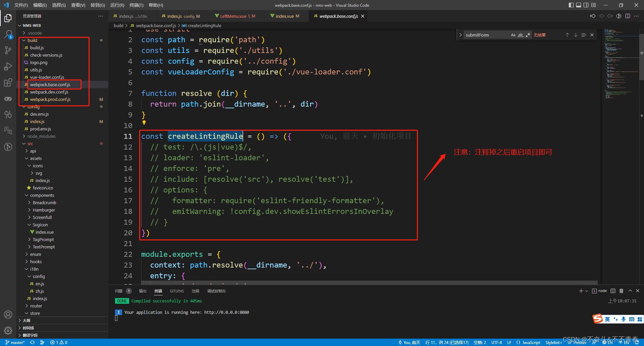Screen dimensions: 644x346
Task: Open the git graph circular icon in editor toolbar
Action: click(x=619, y=16)
